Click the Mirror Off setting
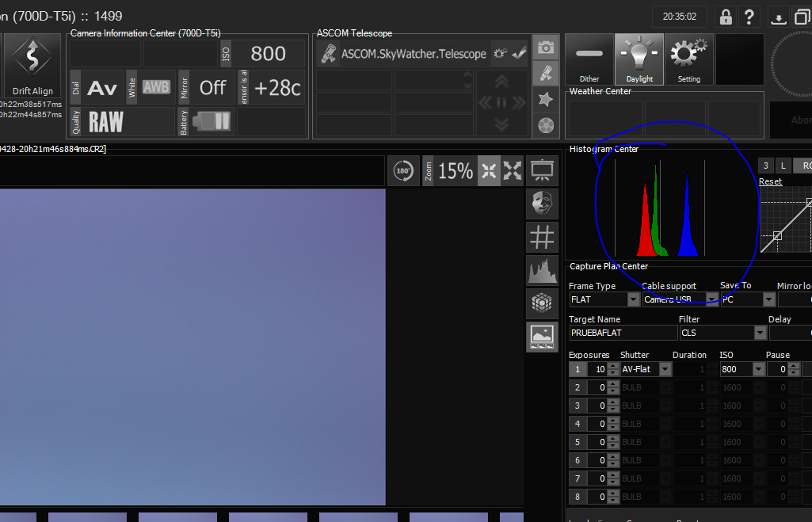The width and height of the screenshot is (812, 522). point(206,87)
